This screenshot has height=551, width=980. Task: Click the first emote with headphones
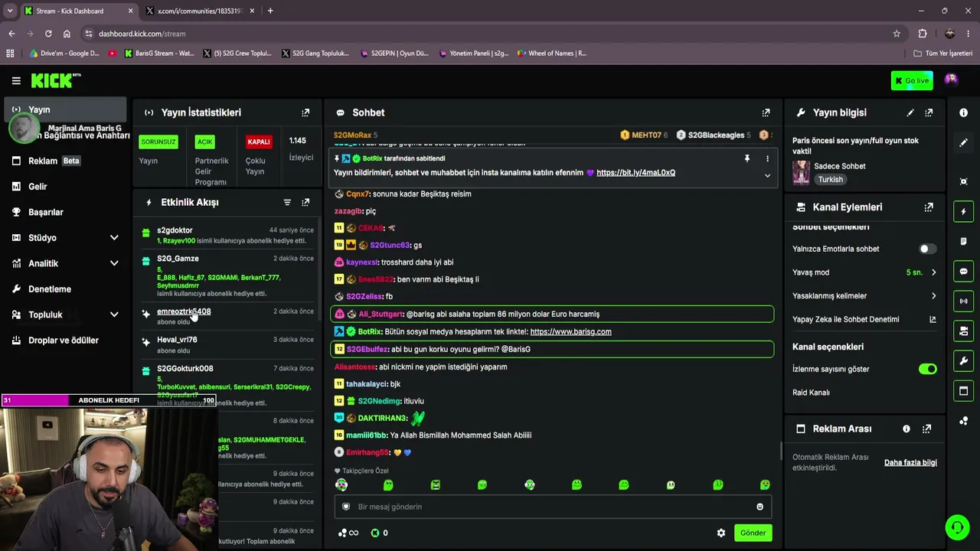point(341,484)
